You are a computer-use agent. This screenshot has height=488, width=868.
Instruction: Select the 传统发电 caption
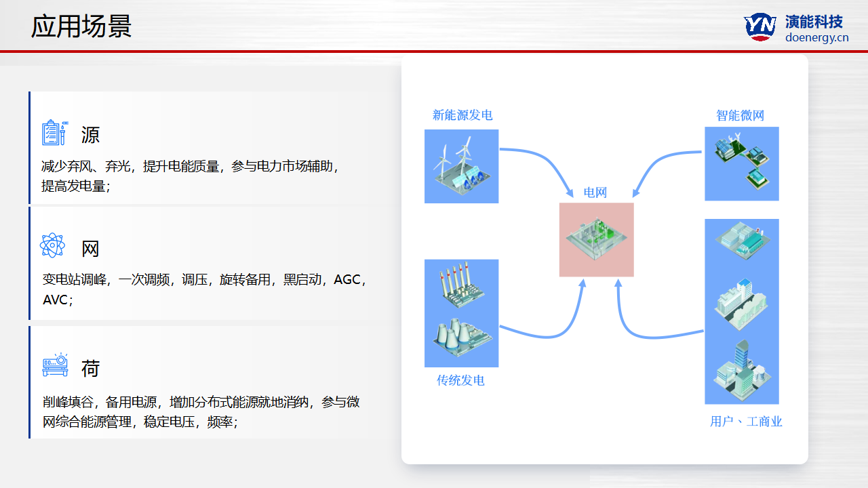pyautogui.click(x=460, y=380)
